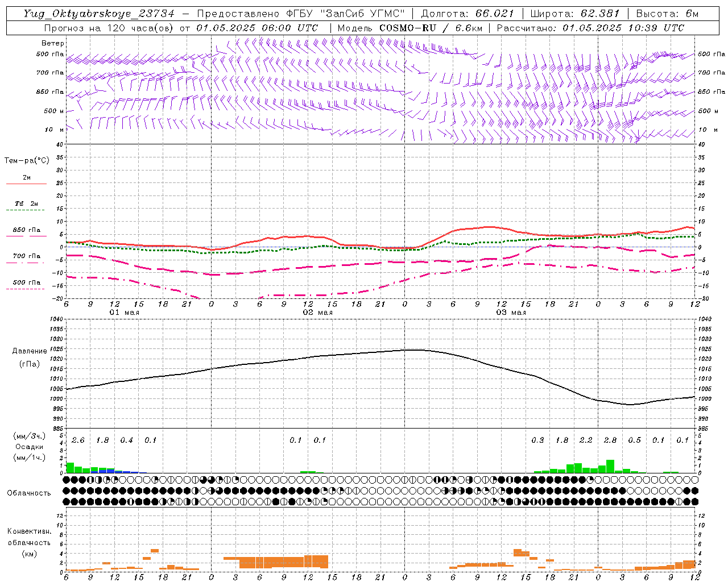Click the Долгота: 66.021 value
This screenshot has width=728, height=582.
(468, 14)
